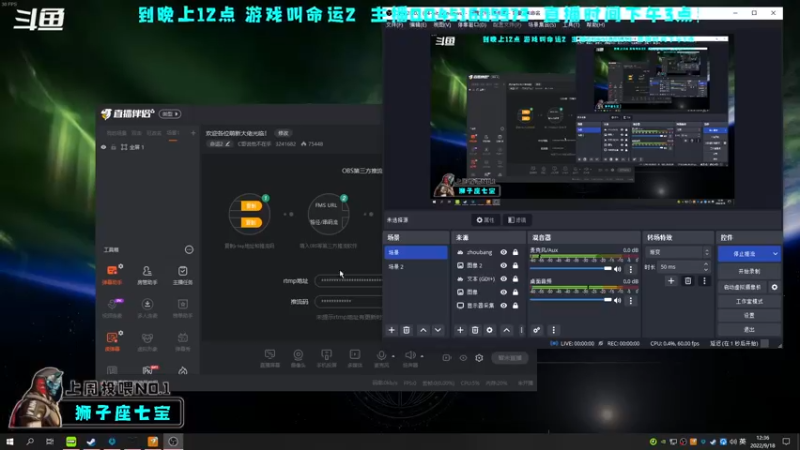This screenshot has height=450, width=800.
Task: Move scene up in OBS scenes panel
Action: pos(423,330)
